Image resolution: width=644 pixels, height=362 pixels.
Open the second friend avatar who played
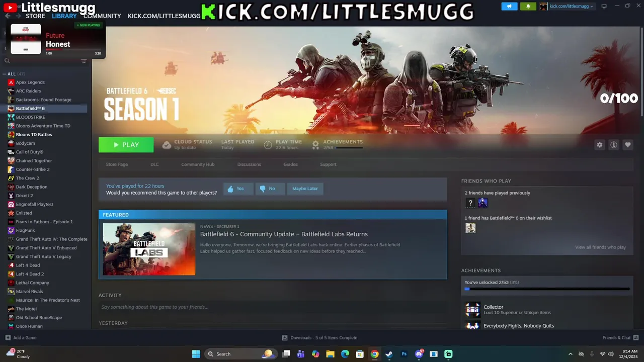483,203
